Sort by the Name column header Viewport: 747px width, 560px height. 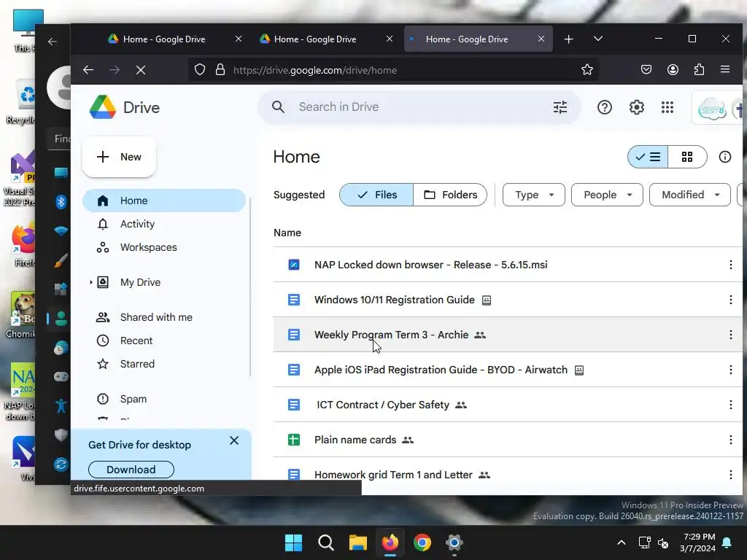287,233
